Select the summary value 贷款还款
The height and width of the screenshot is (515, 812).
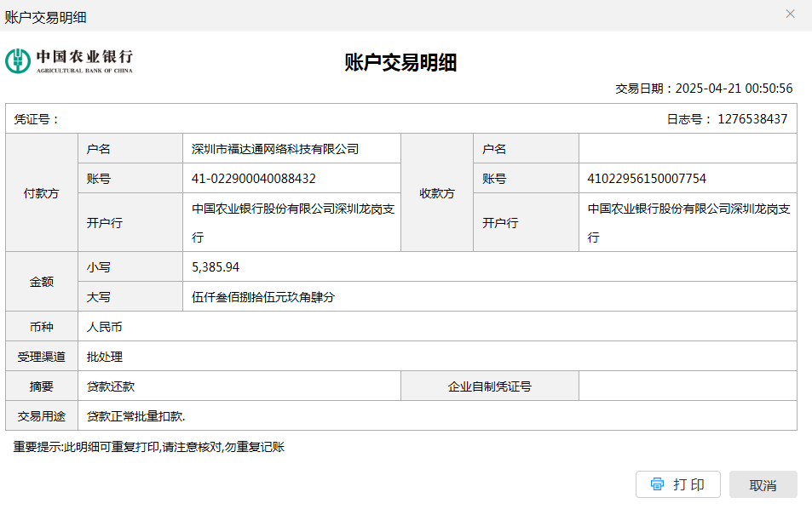point(111,386)
